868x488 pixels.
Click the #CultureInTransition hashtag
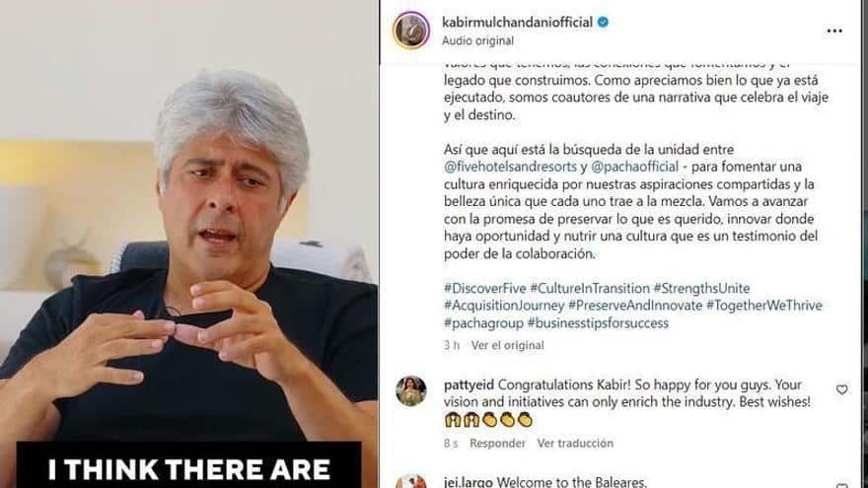coord(589,288)
